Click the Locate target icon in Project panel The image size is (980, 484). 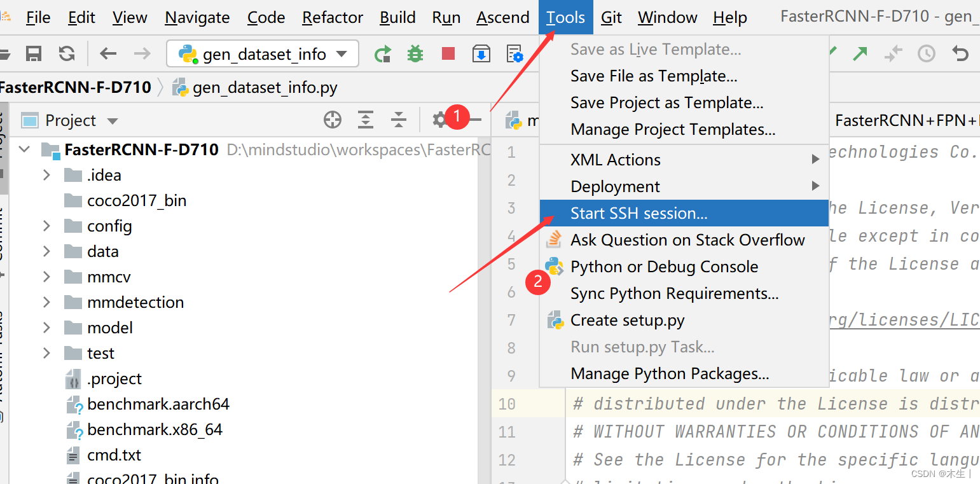point(333,120)
